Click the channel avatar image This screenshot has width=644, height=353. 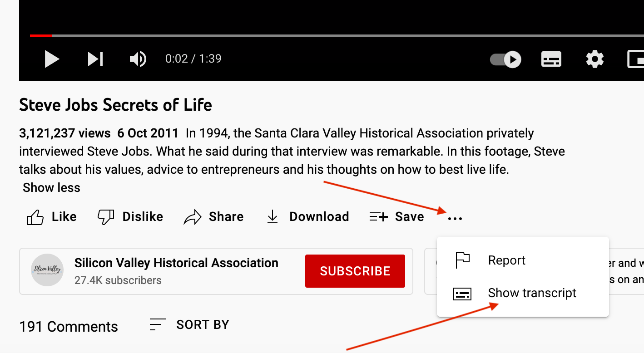tap(47, 270)
